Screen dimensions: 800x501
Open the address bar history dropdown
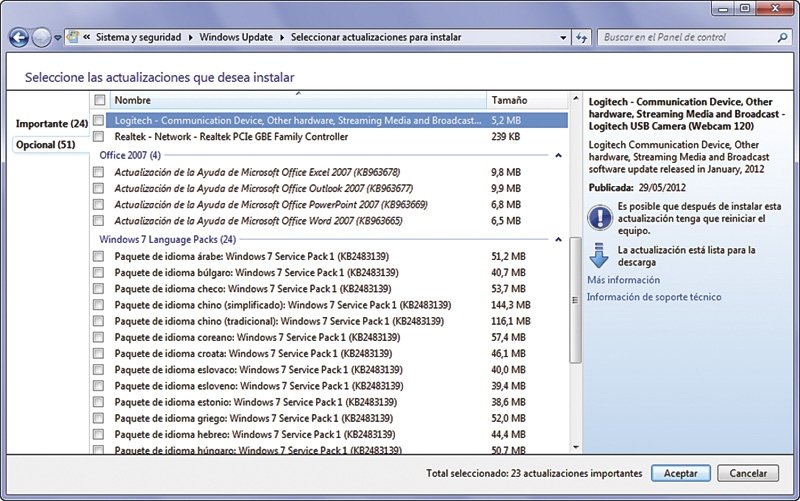click(x=563, y=38)
